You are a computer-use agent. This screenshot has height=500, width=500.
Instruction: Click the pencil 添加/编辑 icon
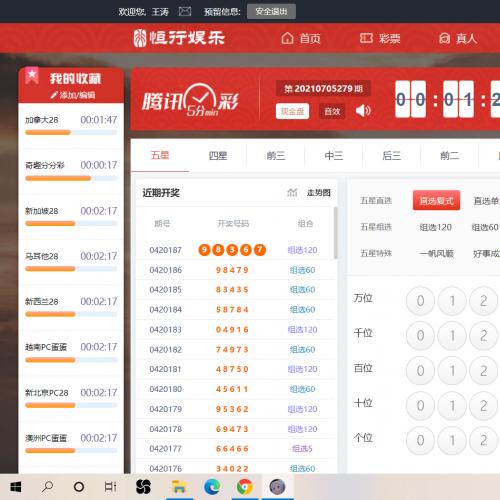[x=54, y=95]
